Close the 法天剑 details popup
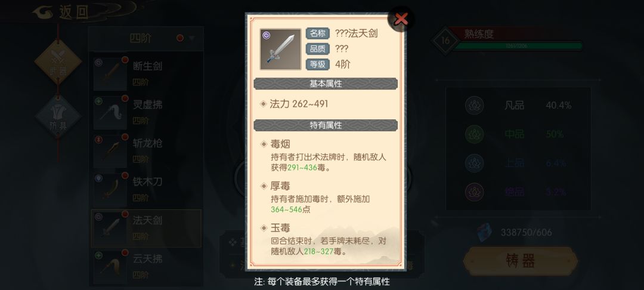The width and height of the screenshot is (644, 290). point(401,19)
